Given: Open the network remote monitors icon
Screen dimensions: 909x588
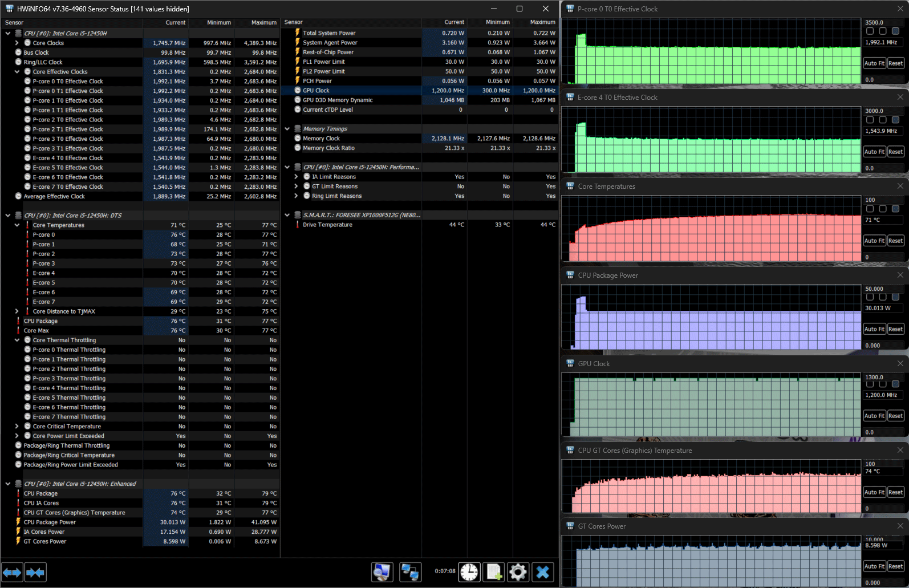Looking at the screenshot, I should click(x=410, y=571).
